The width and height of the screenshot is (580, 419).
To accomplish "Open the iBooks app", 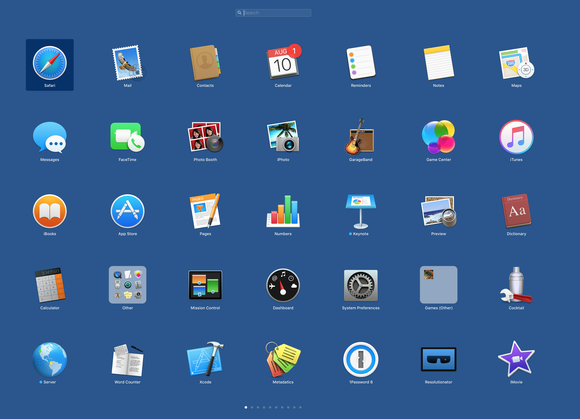I will (50, 211).
